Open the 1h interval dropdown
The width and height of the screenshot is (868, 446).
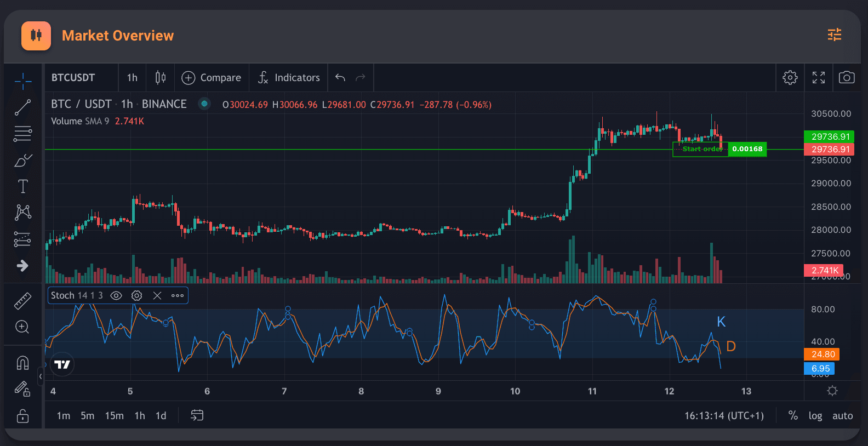pyautogui.click(x=132, y=78)
